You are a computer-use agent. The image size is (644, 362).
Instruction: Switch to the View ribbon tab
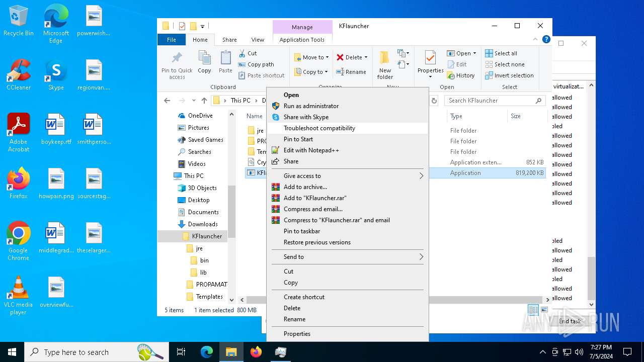[258, 40]
